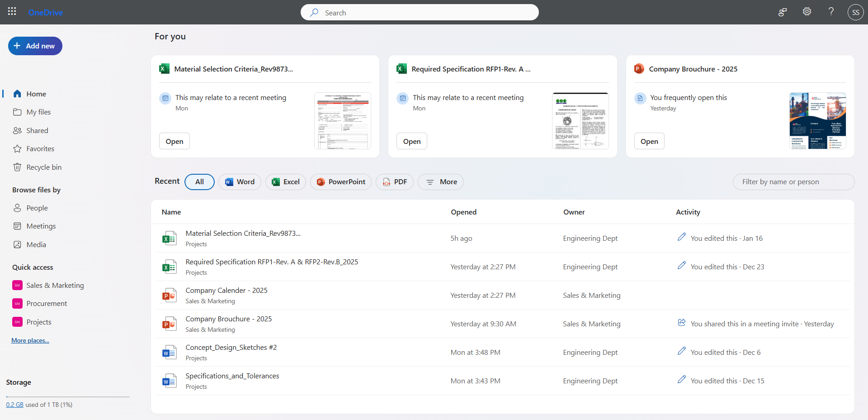The width and height of the screenshot is (868, 420).
Task: Sort by the Name column header
Action: 171,212
